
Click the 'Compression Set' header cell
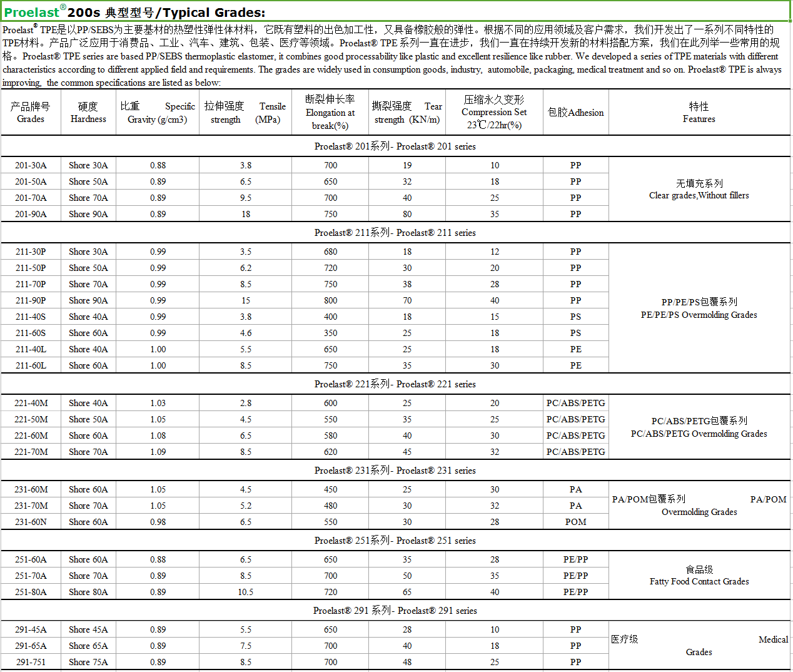(494, 113)
